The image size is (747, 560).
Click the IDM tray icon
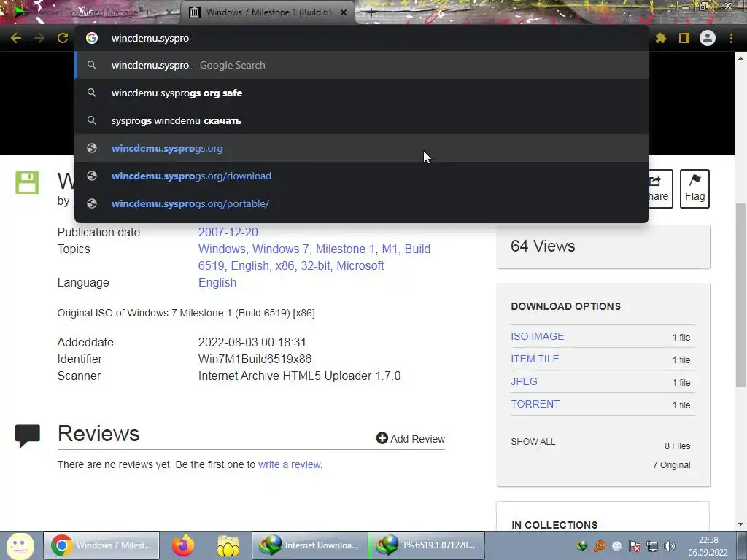pyautogui.click(x=581, y=546)
